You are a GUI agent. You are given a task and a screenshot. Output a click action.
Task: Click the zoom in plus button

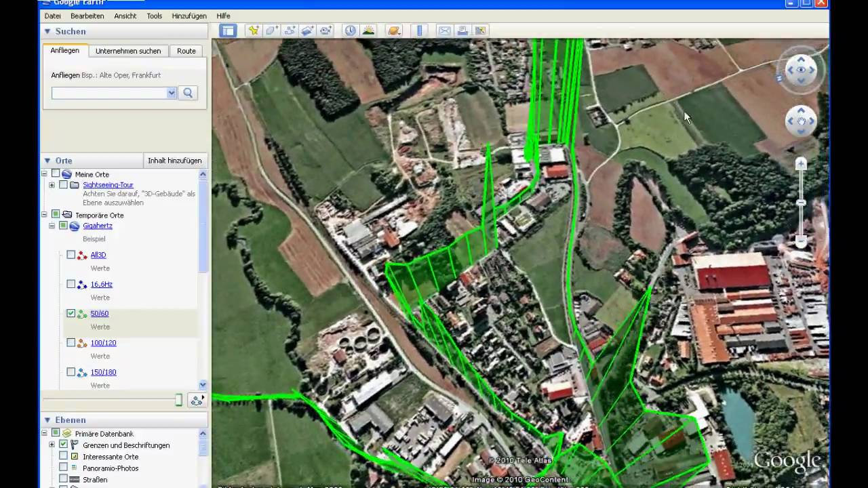click(801, 163)
